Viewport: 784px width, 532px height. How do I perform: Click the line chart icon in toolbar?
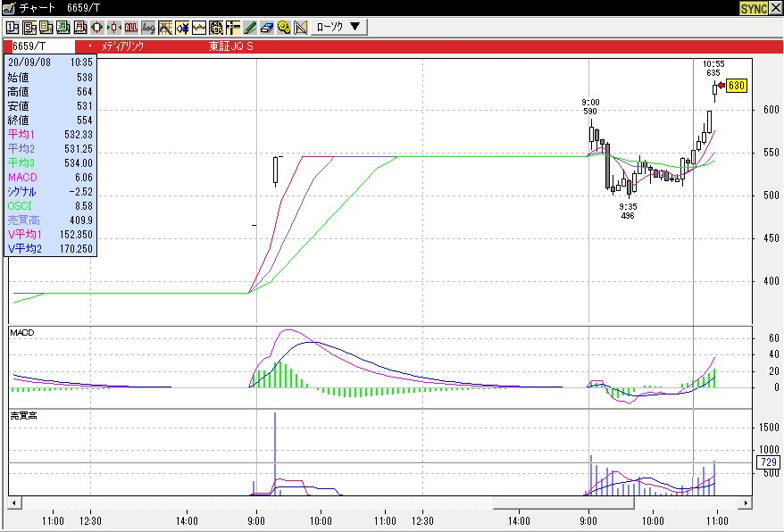[199, 27]
